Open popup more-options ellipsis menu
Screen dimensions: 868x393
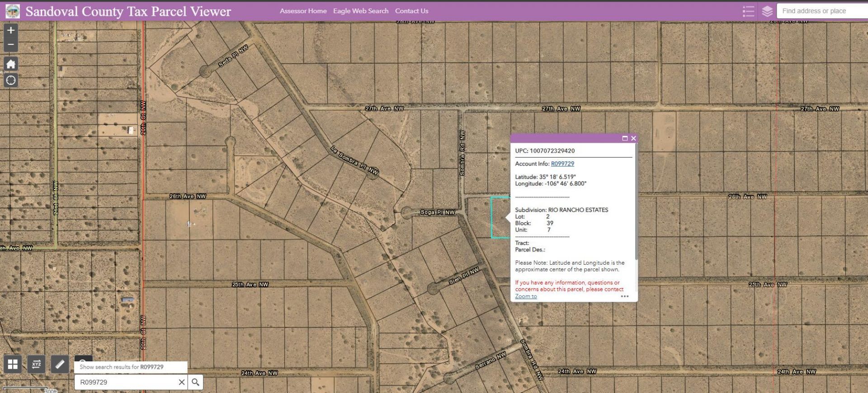(x=625, y=296)
